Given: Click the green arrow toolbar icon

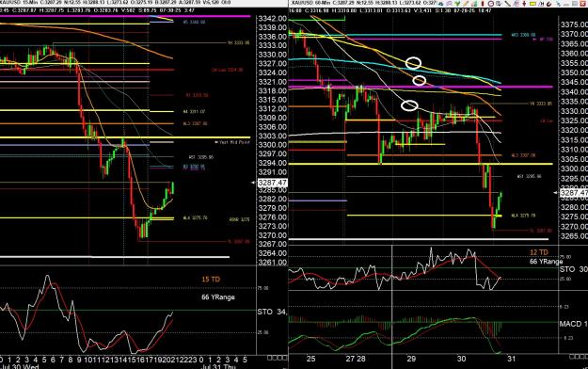Looking at the screenshot, I should click(x=457, y=4).
